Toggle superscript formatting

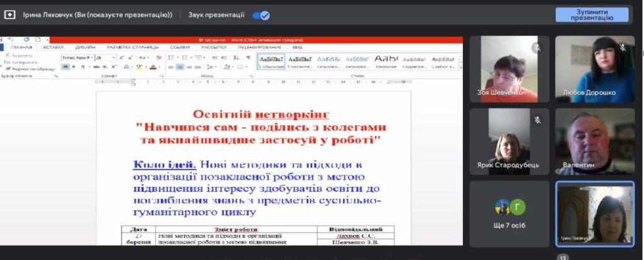(114, 67)
